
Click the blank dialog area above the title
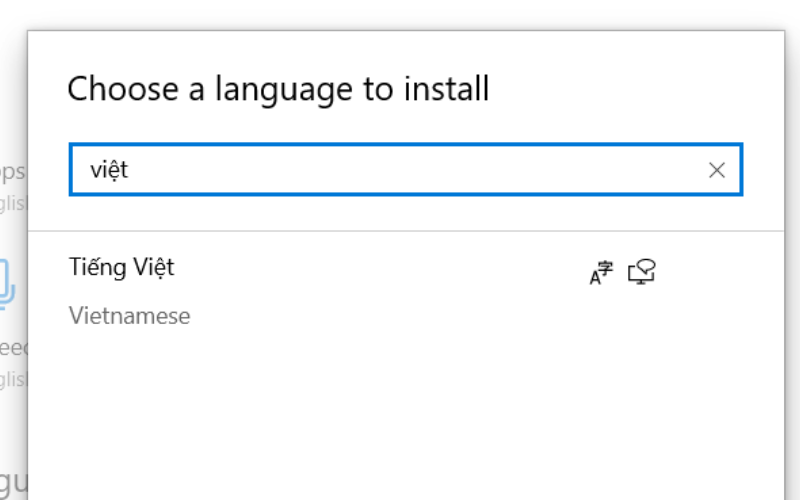[400, 48]
